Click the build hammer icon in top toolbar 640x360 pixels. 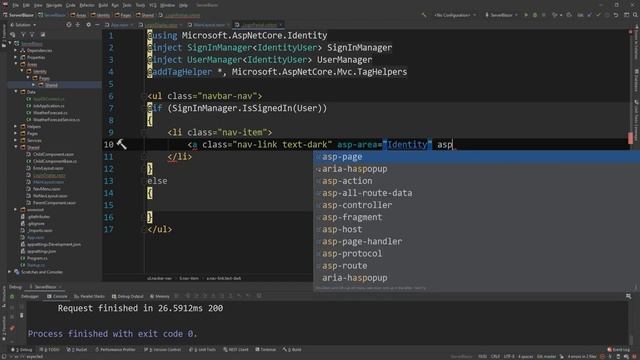[424, 15]
